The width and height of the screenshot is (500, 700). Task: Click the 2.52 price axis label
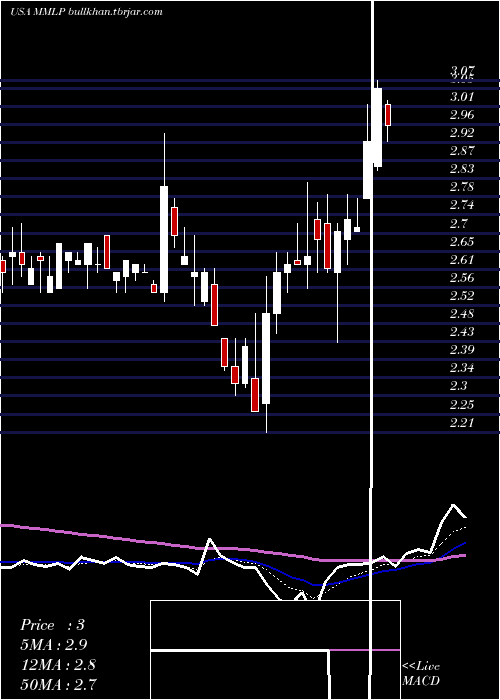click(x=462, y=296)
